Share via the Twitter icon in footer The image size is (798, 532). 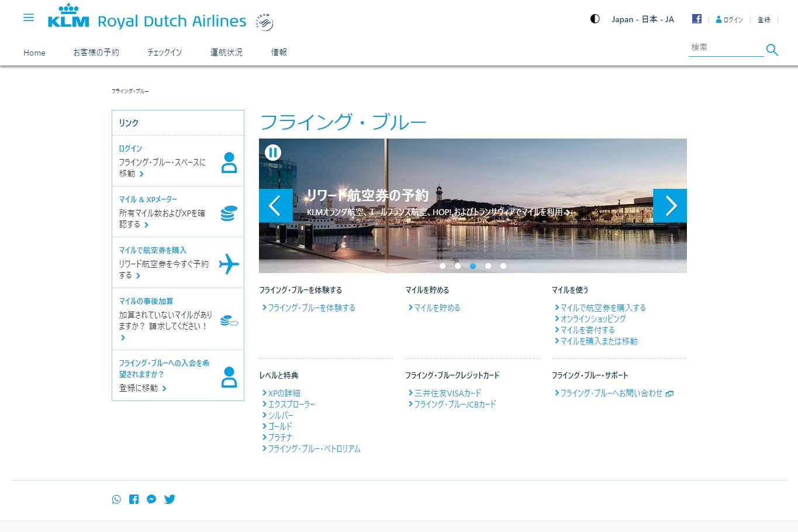(170, 499)
